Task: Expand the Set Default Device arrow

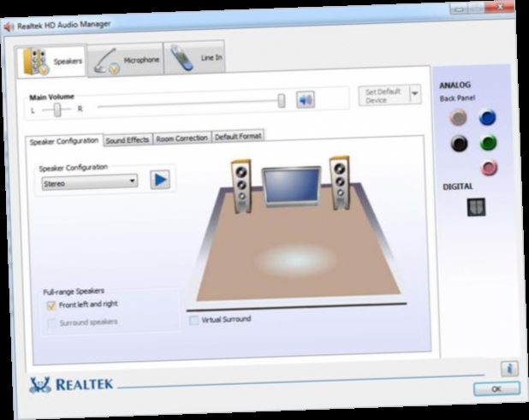Action: coord(415,94)
